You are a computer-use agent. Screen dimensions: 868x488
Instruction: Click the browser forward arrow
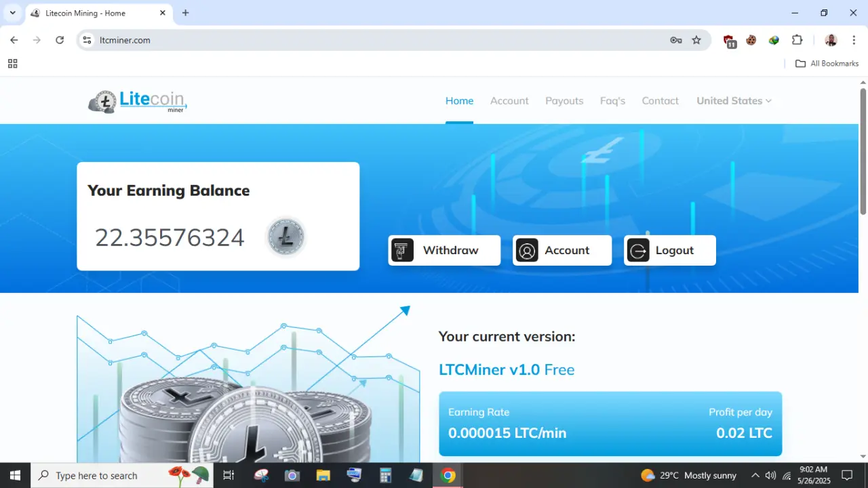[37, 40]
